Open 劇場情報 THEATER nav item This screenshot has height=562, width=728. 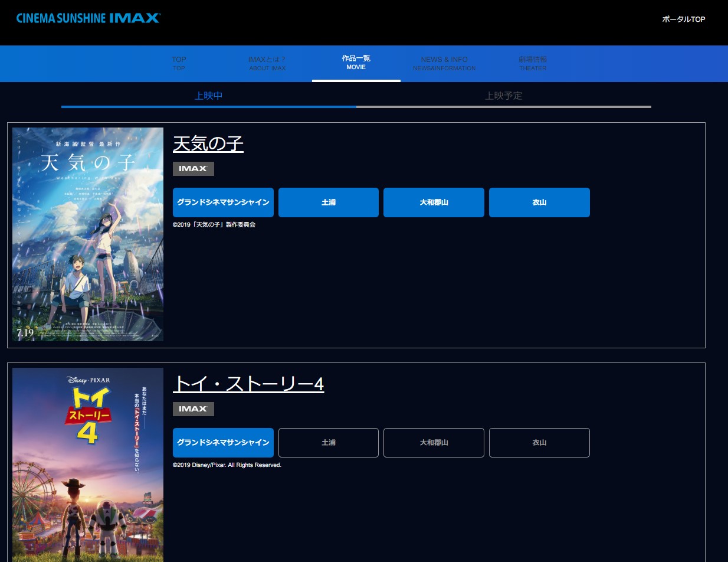coord(533,63)
